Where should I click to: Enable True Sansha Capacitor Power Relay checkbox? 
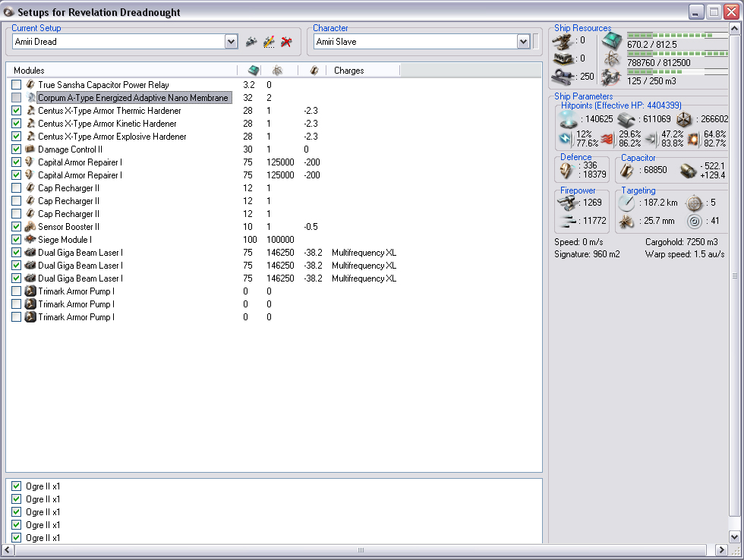point(17,85)
